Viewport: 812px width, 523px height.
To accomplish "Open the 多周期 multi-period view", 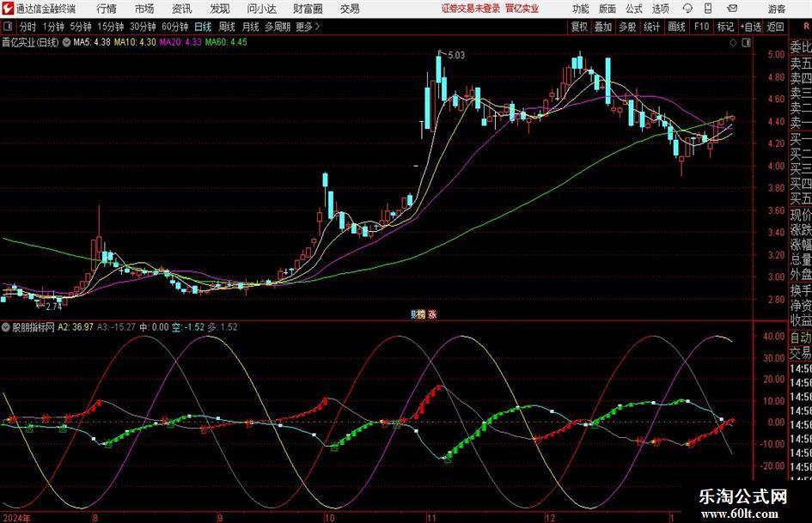I will point(278,27).
